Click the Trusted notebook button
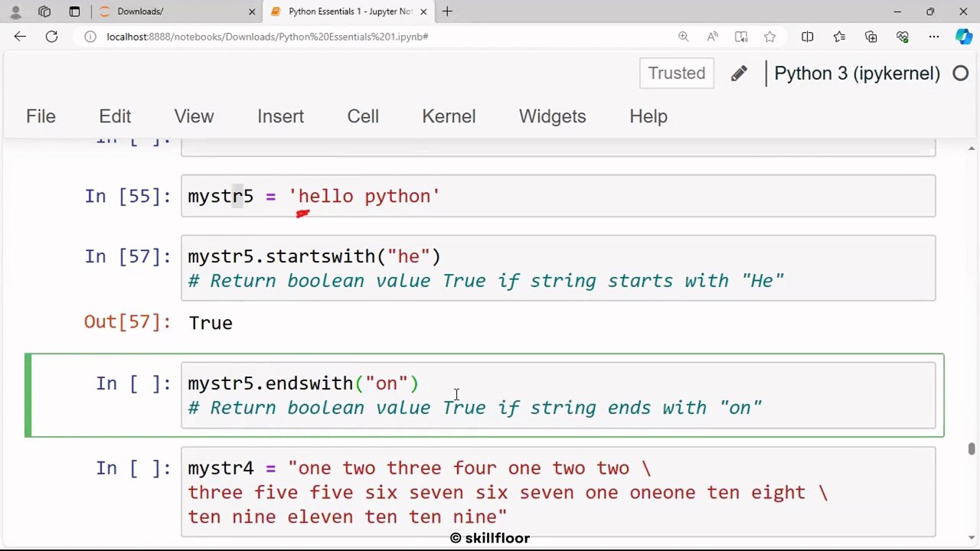 coord(677,73)
